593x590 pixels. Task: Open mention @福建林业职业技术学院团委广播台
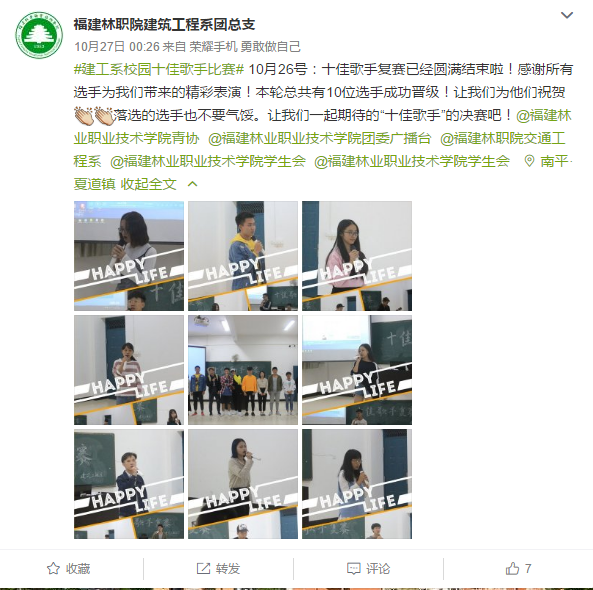click(320, 138)
